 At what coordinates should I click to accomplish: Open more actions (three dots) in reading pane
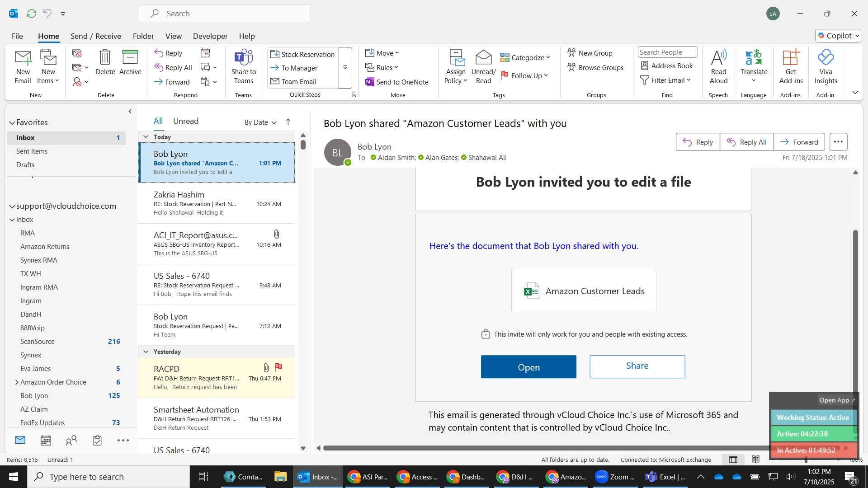pyautogui.click(x=838, y=142)
